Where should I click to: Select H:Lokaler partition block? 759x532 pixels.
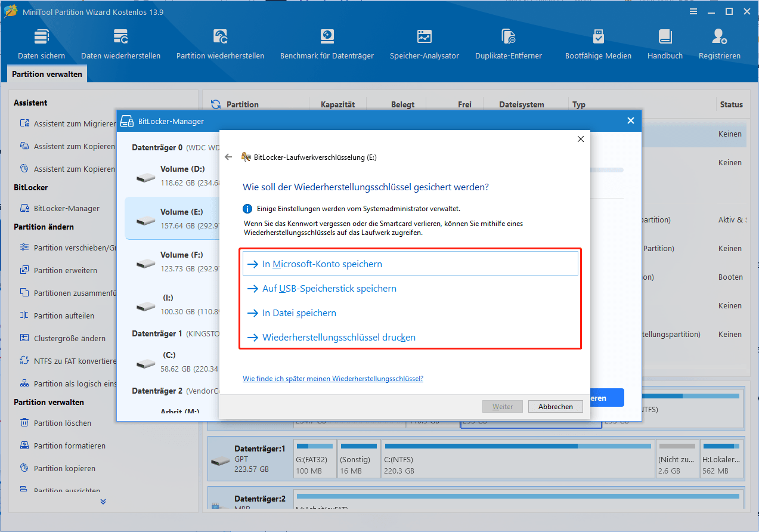coord(722,459)
